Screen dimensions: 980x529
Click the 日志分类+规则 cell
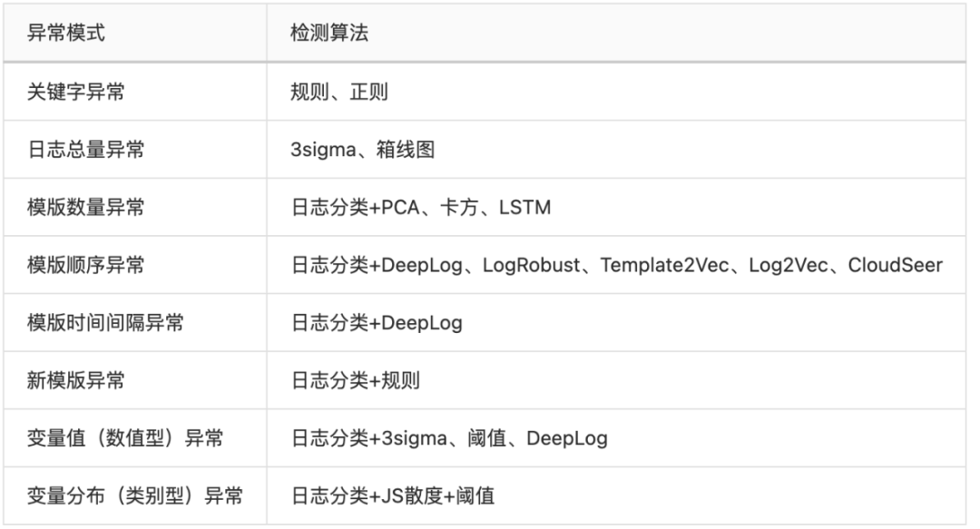tap(355, 381)
